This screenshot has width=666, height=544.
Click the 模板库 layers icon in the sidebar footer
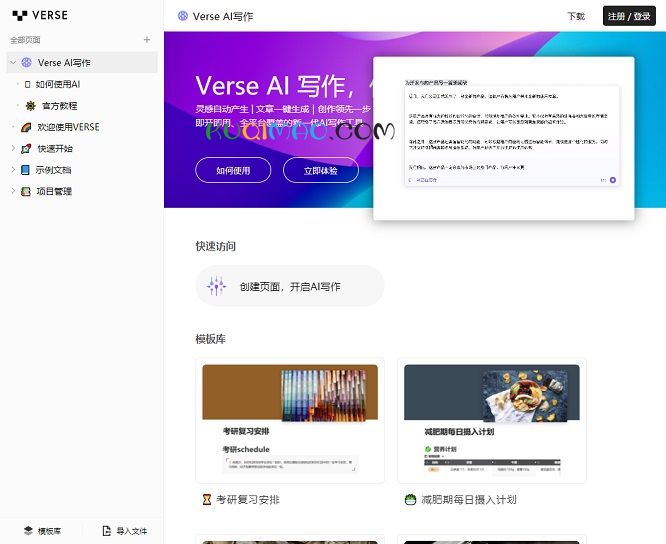(x=28, y=530)
